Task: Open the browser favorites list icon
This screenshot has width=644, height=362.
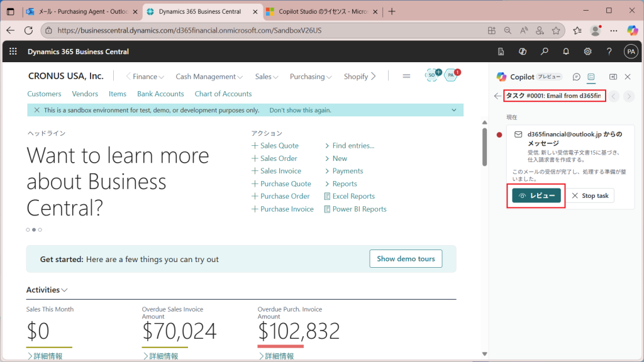Action: pos(577,30)
